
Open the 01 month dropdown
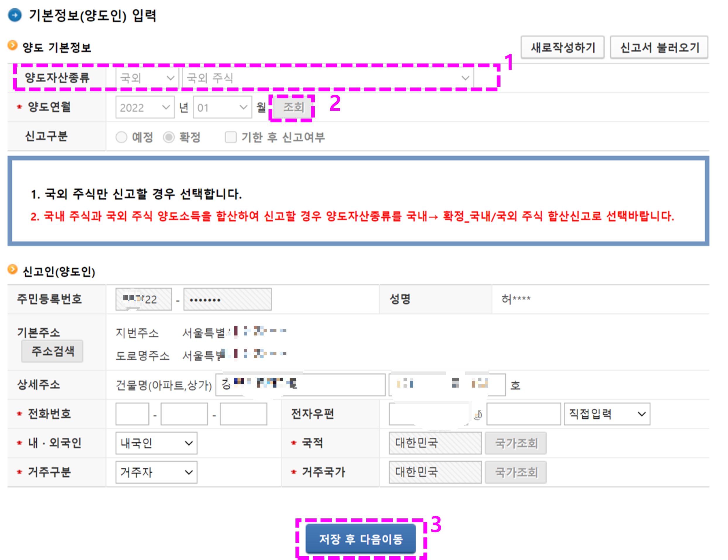point(222,107)
